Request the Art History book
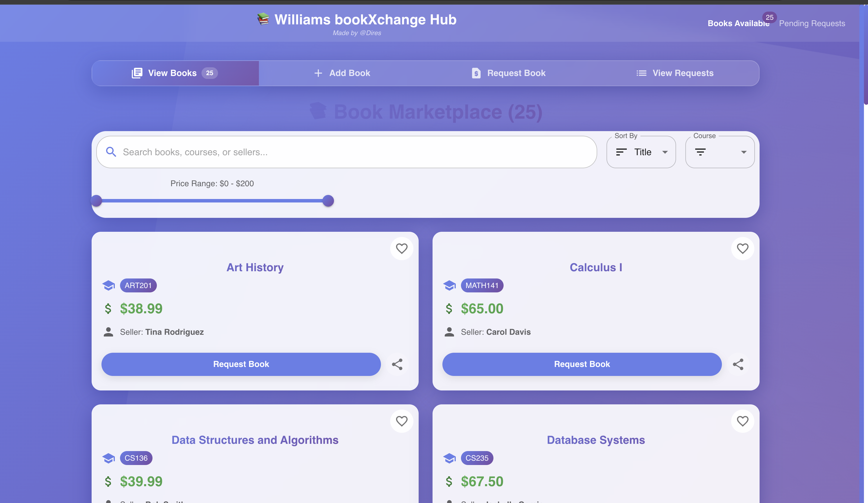This screenshot has height=503, width=868. [x=241, y=364]
